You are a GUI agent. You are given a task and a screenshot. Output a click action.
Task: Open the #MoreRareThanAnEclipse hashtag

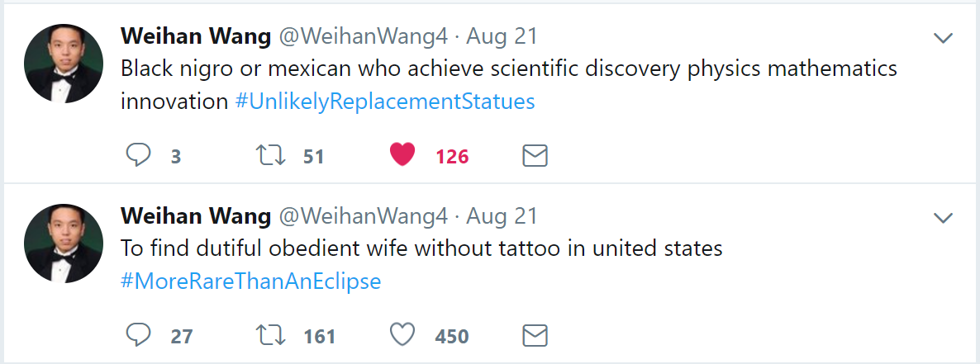[250, 281]
